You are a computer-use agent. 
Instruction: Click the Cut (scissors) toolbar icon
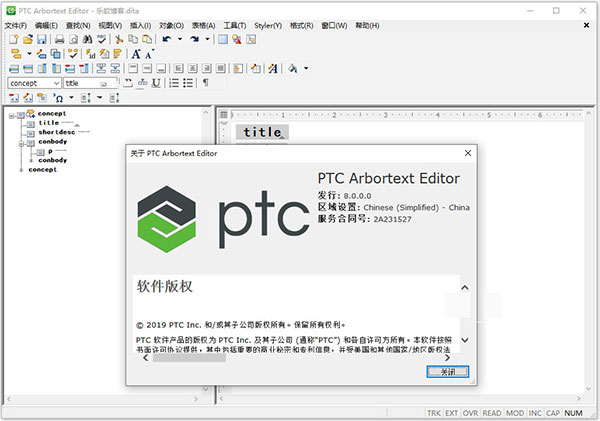tap(119, 39)
